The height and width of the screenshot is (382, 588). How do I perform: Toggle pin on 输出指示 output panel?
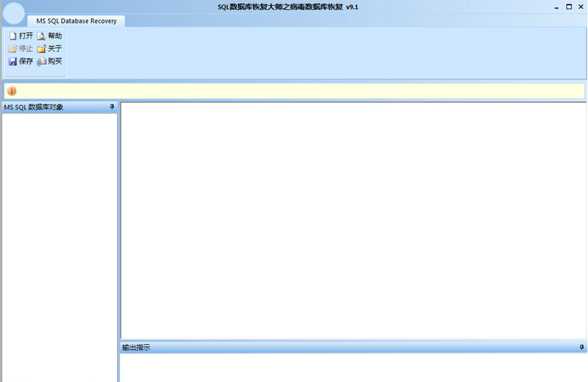pyautogui.click(x=581, y=347)
